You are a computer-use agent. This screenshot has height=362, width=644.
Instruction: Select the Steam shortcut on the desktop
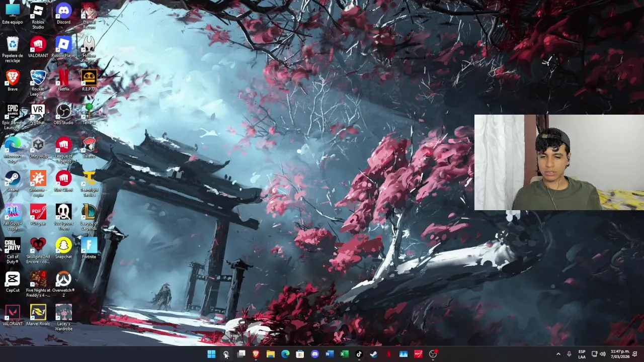pyautogui.click(x=13, y=181)
